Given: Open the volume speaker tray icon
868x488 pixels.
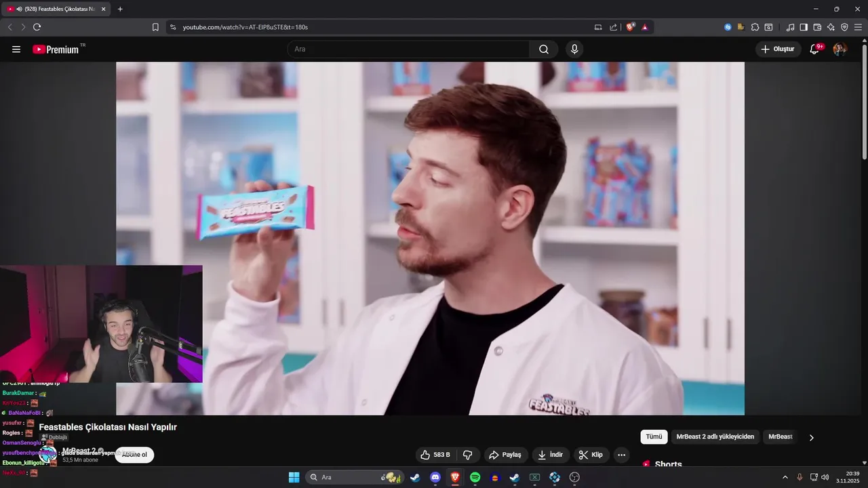Looking at the screenshot, I should (x=825, y=477).
